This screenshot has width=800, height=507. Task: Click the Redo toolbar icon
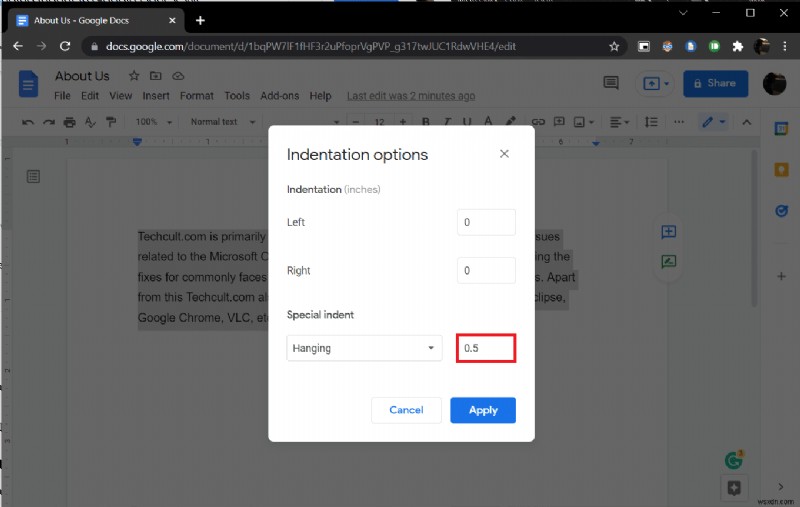point(49,122)
